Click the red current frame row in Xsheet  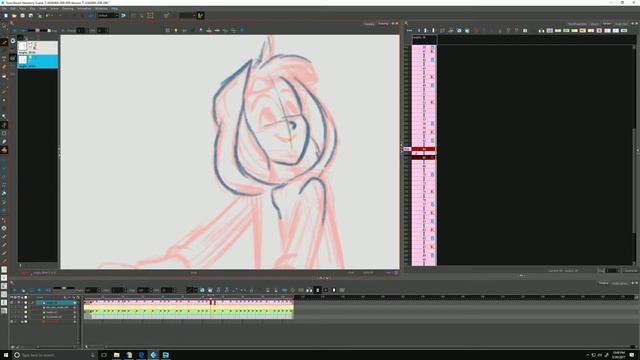(424, 149)
